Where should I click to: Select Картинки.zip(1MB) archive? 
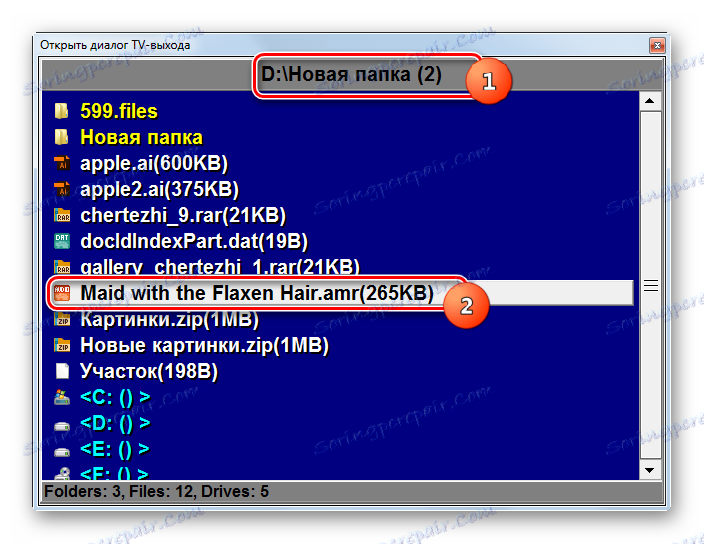170,319
